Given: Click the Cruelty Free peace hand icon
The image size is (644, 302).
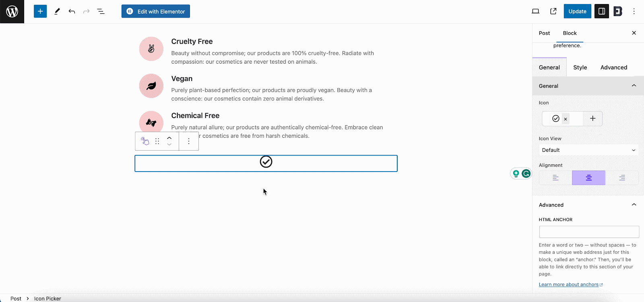Looking at the screenshot, I should point(151,49).
